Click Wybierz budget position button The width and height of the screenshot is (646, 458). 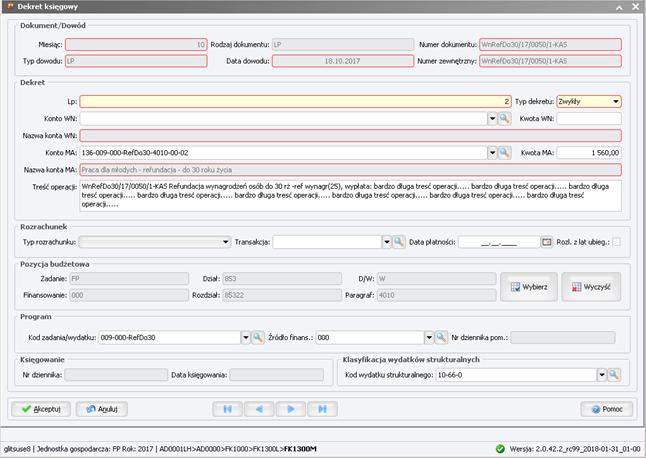(529, 287)
